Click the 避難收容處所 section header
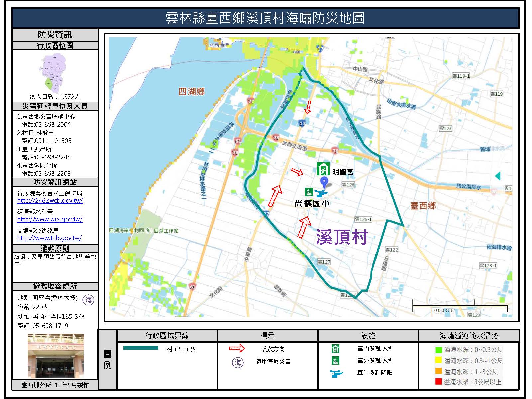 [x=55, y=286]
